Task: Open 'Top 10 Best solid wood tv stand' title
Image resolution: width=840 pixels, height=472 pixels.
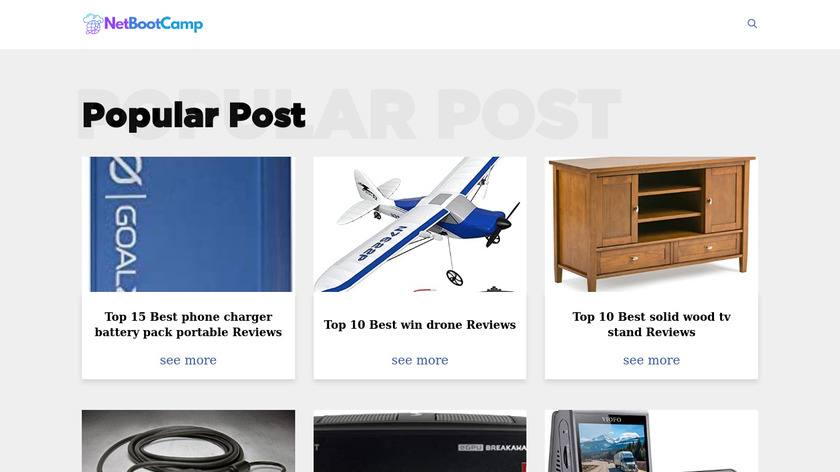Action: point(651,325)
